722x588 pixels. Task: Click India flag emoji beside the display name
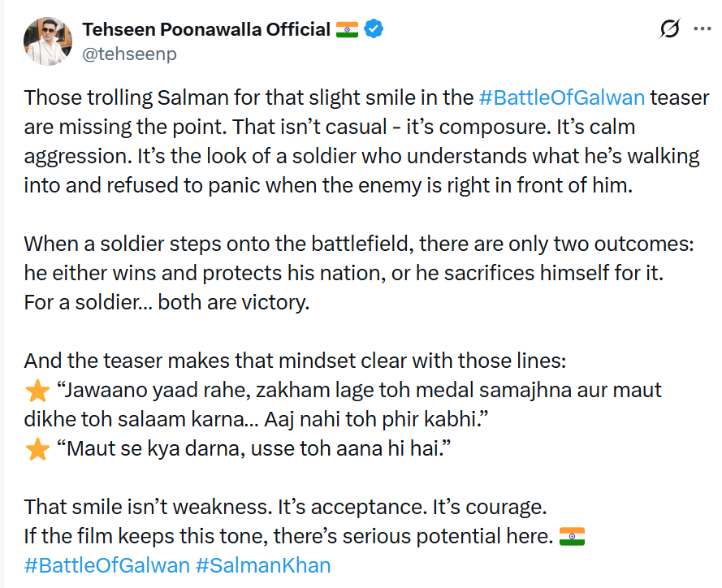coord(344,30)
